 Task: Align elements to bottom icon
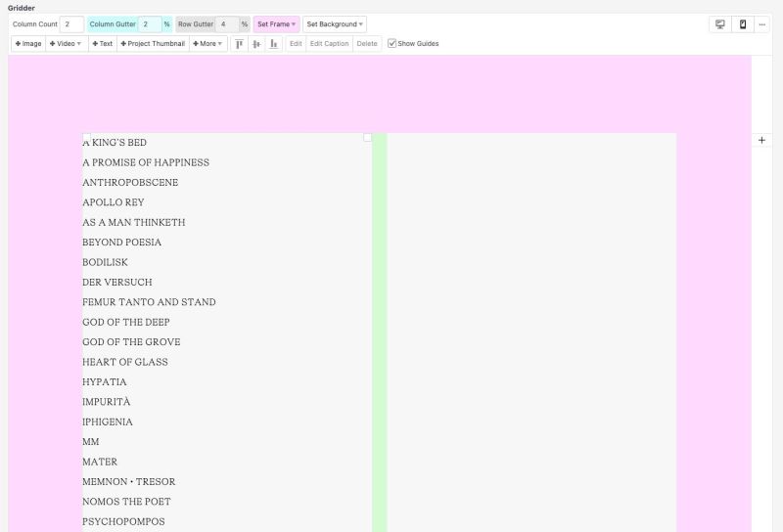tap(273, 44)
